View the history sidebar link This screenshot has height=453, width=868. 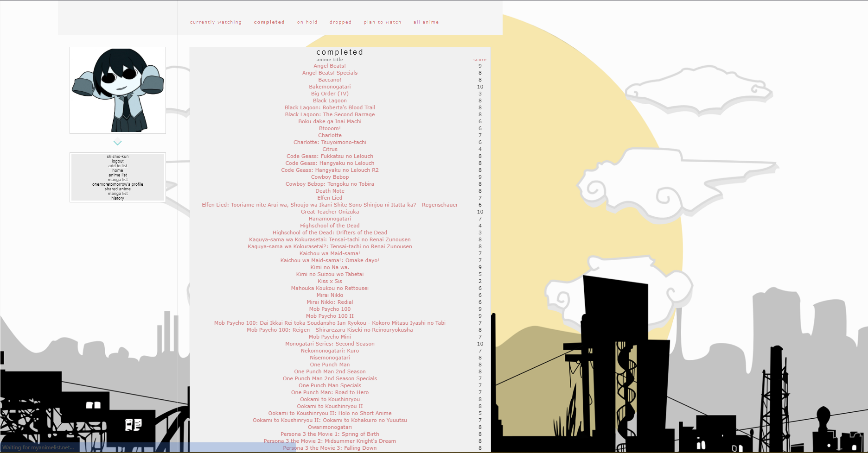(118, 198)
